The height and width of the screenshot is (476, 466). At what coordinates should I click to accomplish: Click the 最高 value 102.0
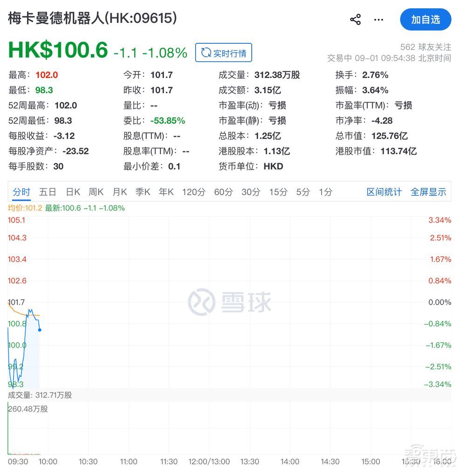coord(47,75)
